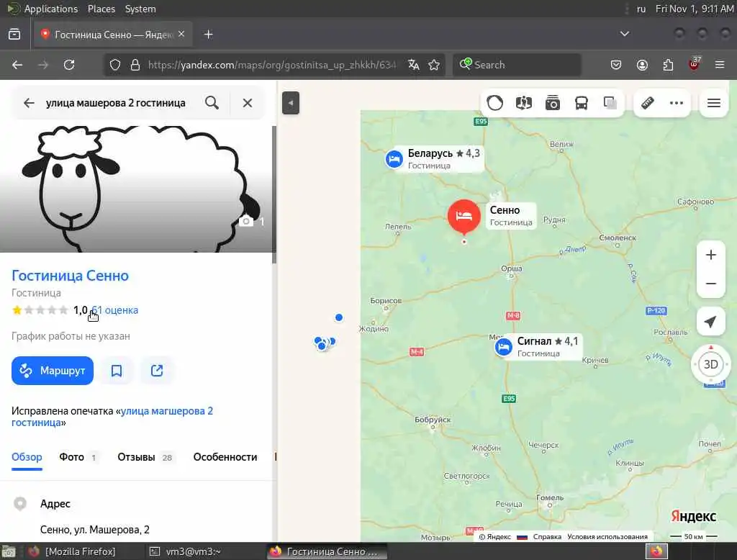Open Yandex Maps hamburger menu
Image resolution: width=737 pixels, height=560 pixels.
point(714,103)
